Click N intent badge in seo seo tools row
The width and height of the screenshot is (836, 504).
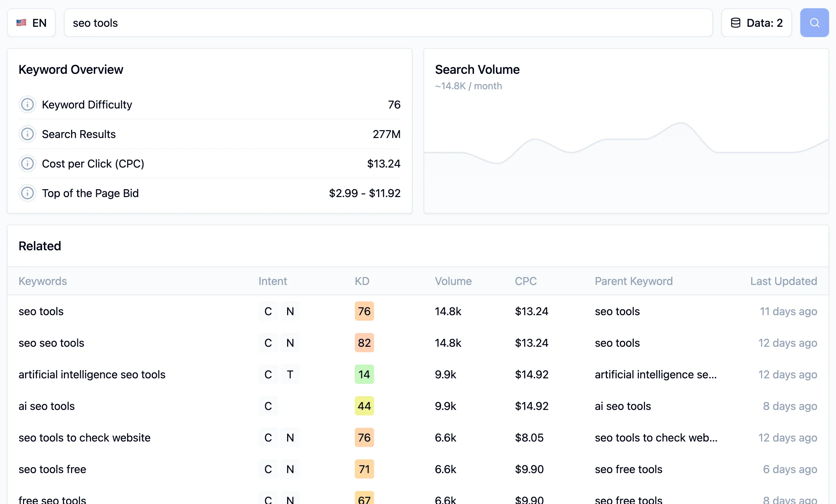(x=290, y=343)
